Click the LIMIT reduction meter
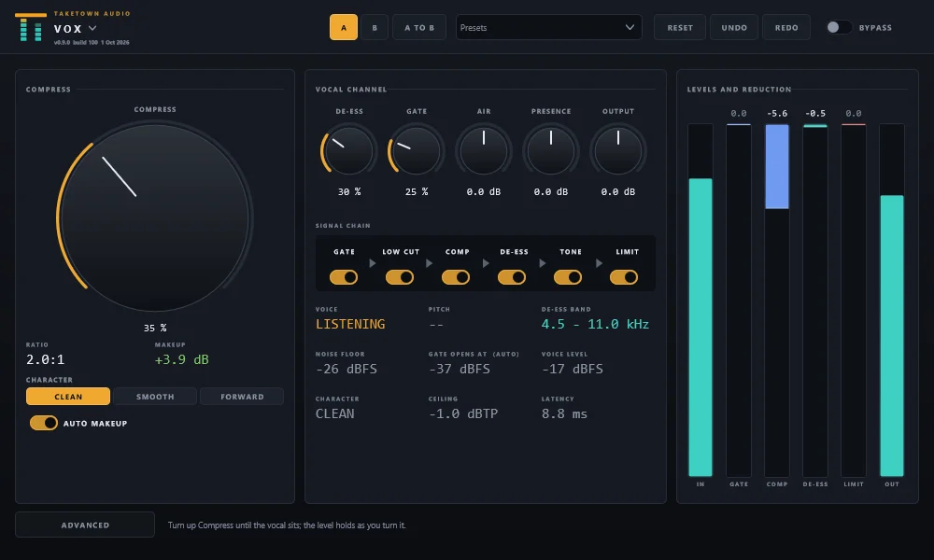Viewport: 934px width, 560px height. coord(854,301)
